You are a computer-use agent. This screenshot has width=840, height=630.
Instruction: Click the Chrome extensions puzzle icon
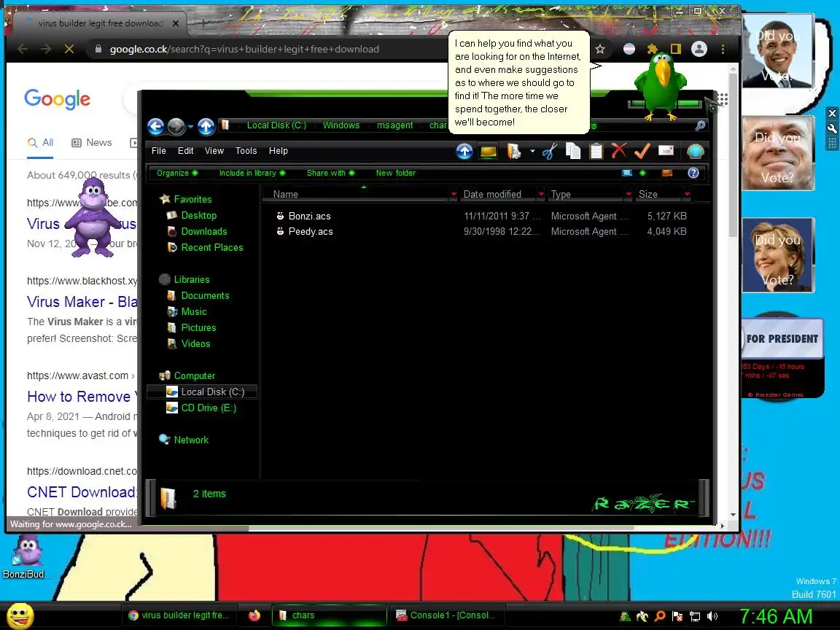(652, 50)
